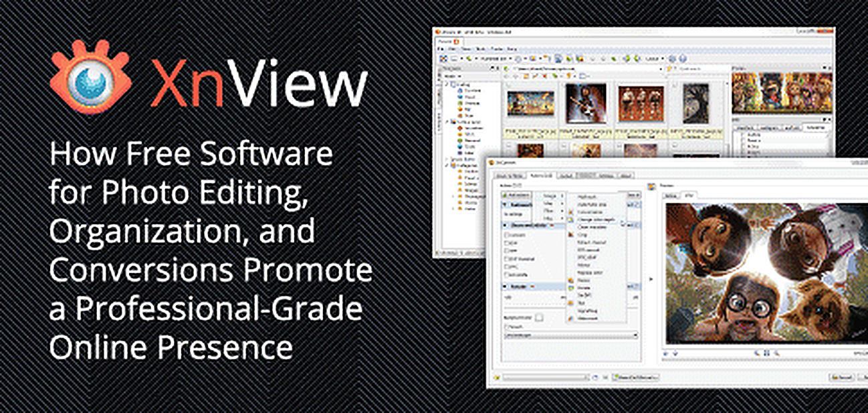The height and width of the screenshot is (413, 868).
Task: Click the Rotate icon in the actions menu
Action: 570,288
